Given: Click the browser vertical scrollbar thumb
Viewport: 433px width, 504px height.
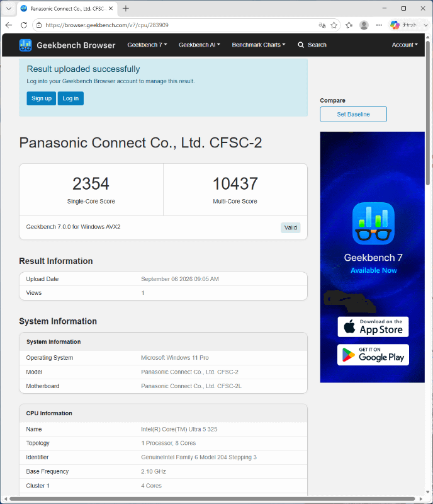Looking at the screenshot, I should point(427,113).
